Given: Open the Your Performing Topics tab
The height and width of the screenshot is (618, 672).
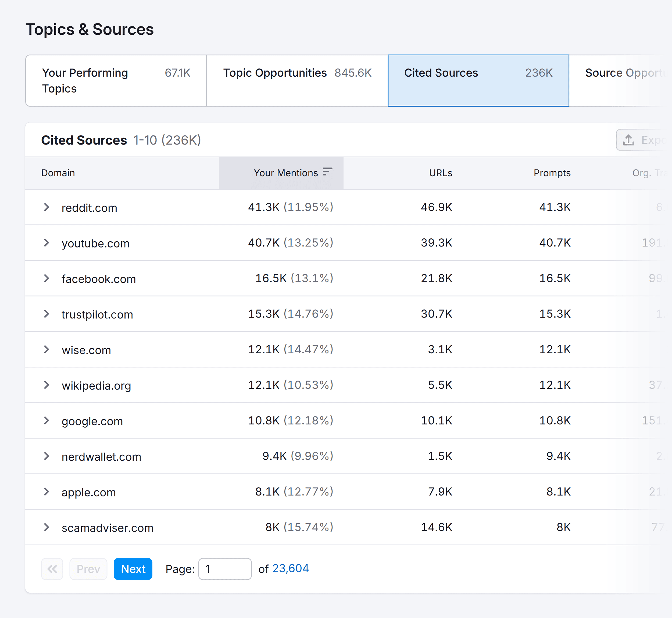Looking at the screenshot, I should (115, 80).
